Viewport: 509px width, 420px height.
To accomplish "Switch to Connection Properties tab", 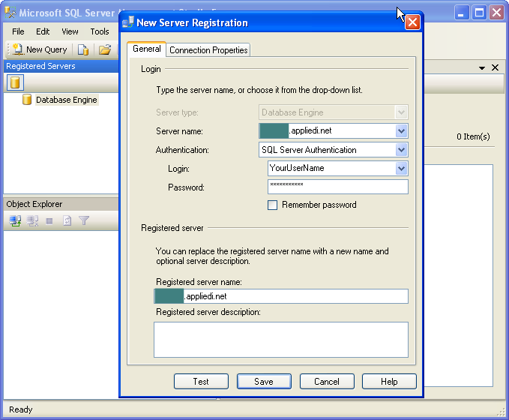I will [x=208, y=50].
